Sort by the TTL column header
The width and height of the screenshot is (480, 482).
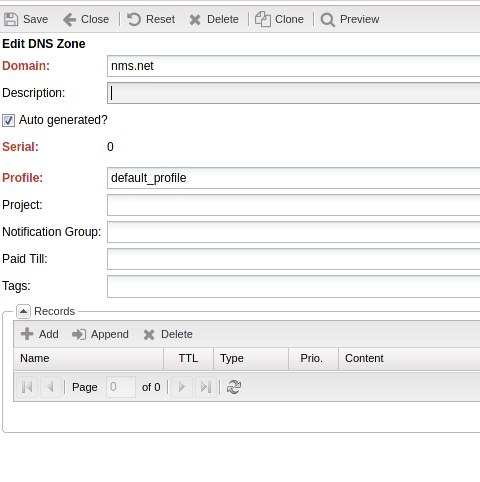click(x=188, y=359)
